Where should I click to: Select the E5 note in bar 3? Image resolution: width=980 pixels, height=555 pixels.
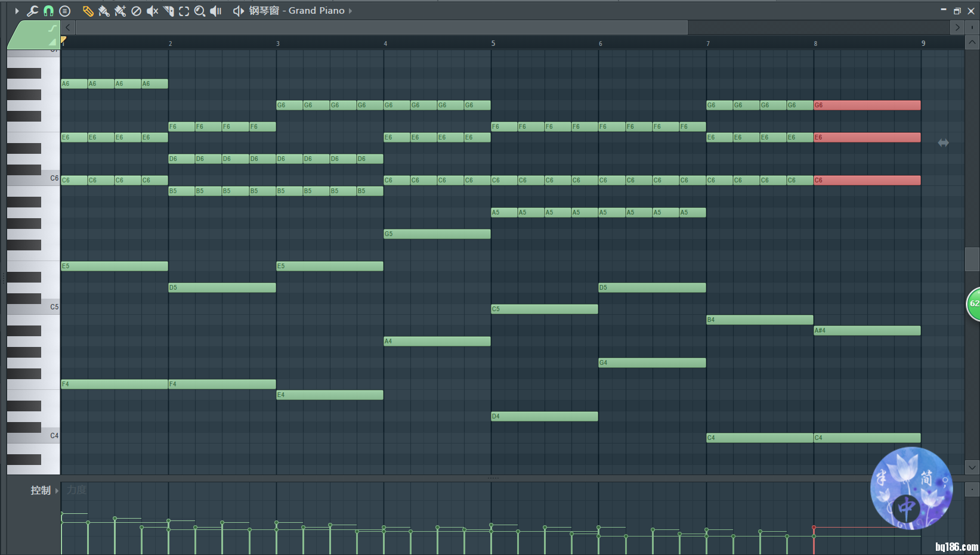330,266
